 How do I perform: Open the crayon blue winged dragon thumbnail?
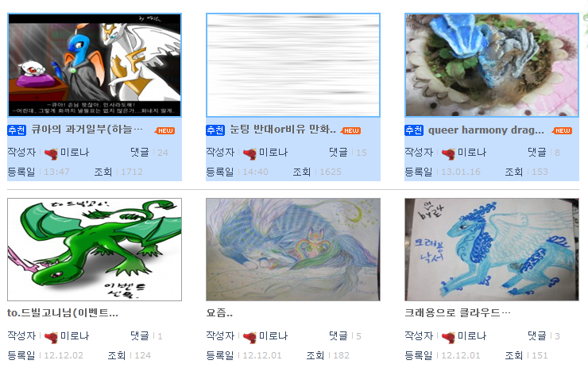pyautogui.click(x=492, y=250)
